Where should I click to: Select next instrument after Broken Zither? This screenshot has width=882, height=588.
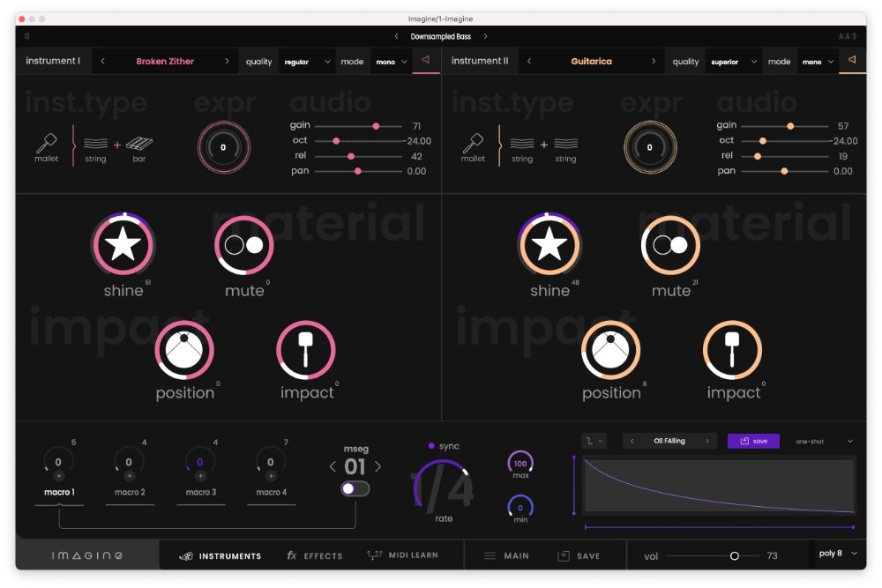tap(227, 62)
